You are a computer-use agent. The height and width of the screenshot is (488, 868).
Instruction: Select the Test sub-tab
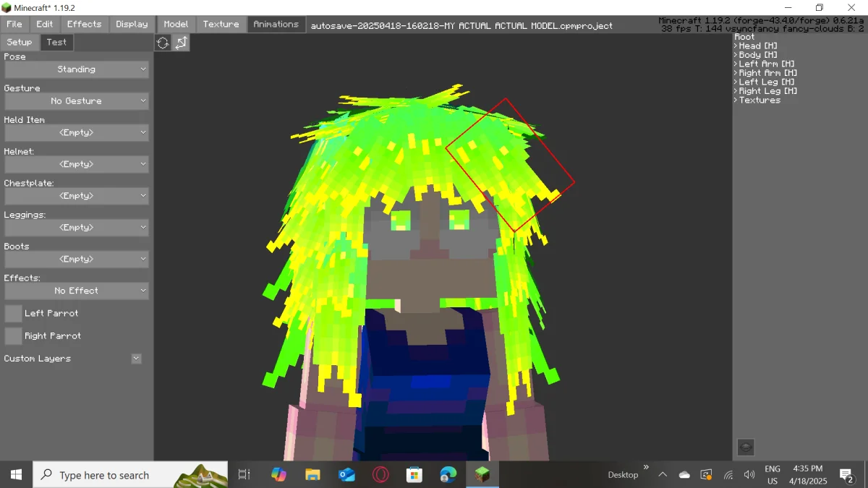[56, 42]
